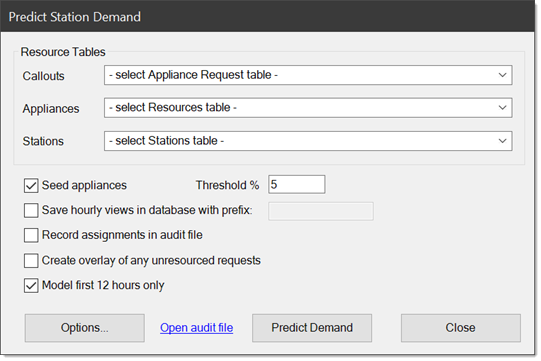Enable Record assignments in audit file
This screenshot has height=361, width=541.
point(31,235)
